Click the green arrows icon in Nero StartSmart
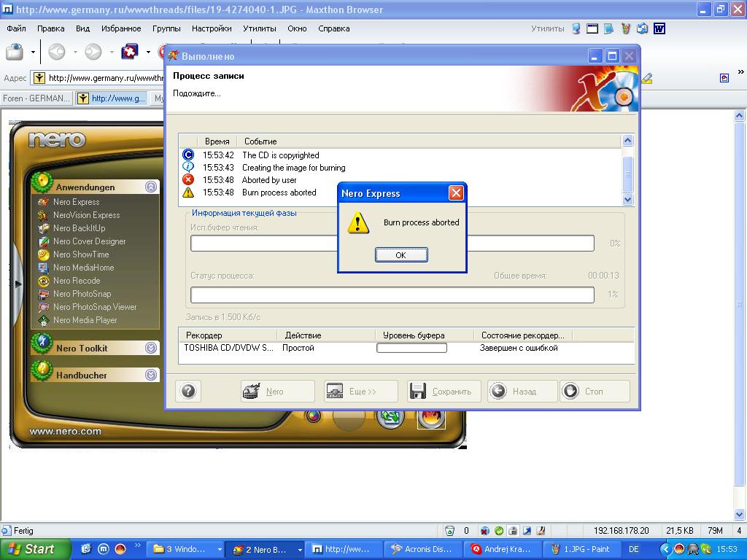747x560 pixels. click(391, 418)
